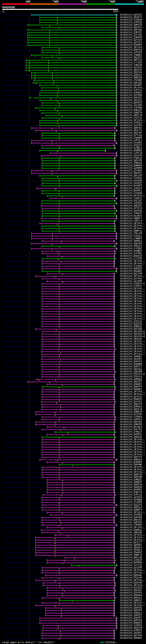Click label UniRef100_C0NER3
The width and height of the screenshot is (146, 644).
pyautogui.click(x=131, y=238)
